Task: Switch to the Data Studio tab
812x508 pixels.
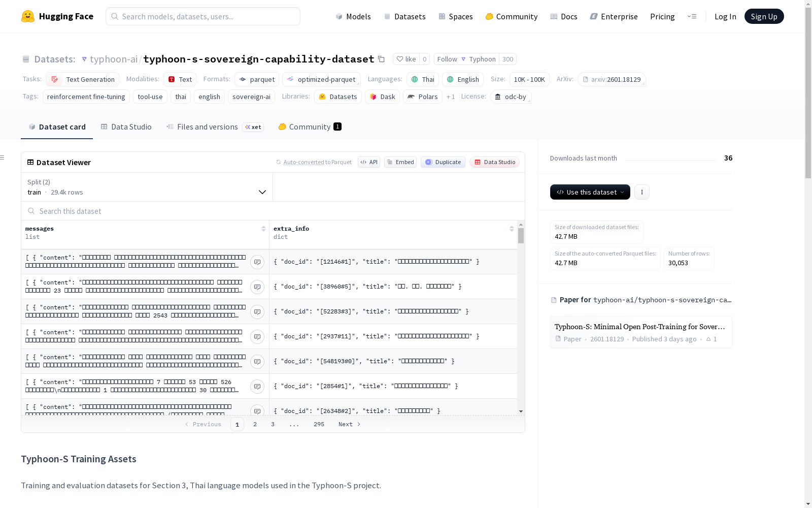Action: pos(126,127)
